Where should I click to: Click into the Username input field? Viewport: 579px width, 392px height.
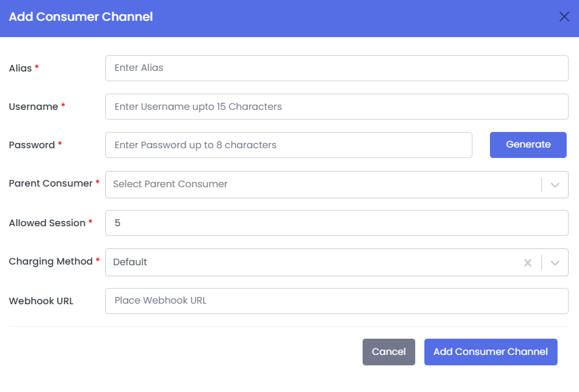coord(337,107)
